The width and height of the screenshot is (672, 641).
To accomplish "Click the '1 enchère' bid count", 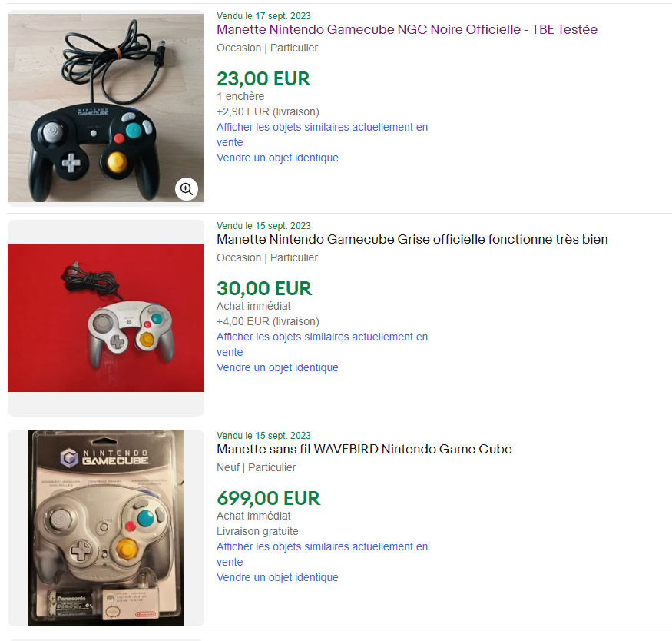I will point(240,96).
